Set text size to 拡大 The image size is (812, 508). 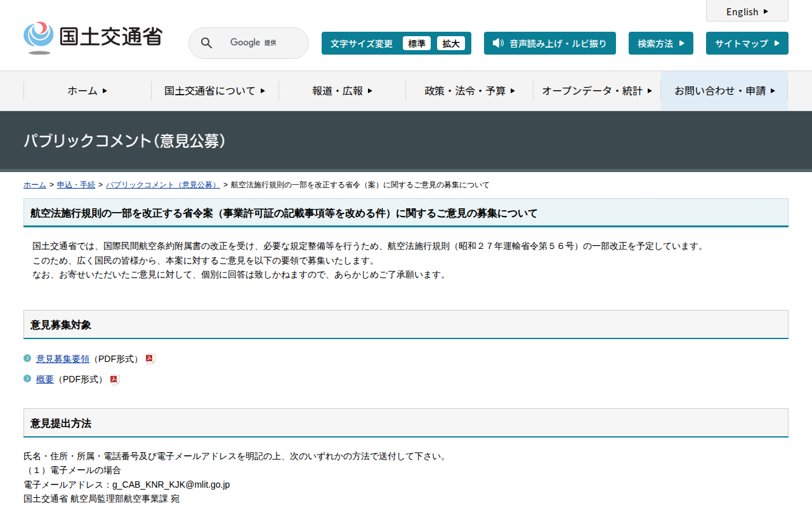(x=451, y=43)
